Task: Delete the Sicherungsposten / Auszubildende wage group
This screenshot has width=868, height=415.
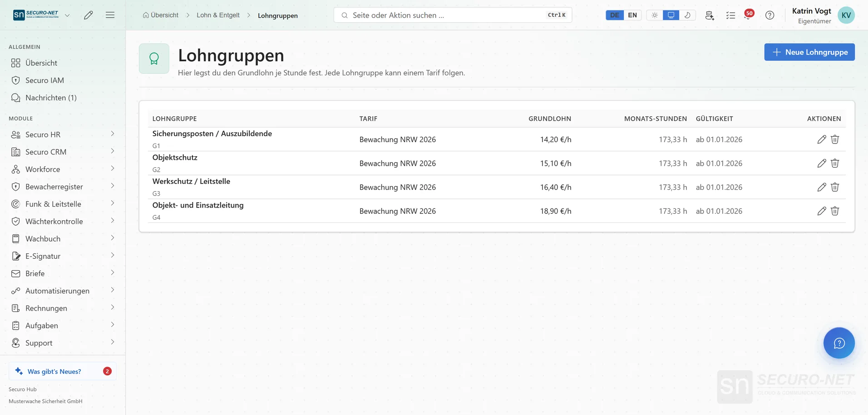Action: pyautogui.click(x=835, y=139)
